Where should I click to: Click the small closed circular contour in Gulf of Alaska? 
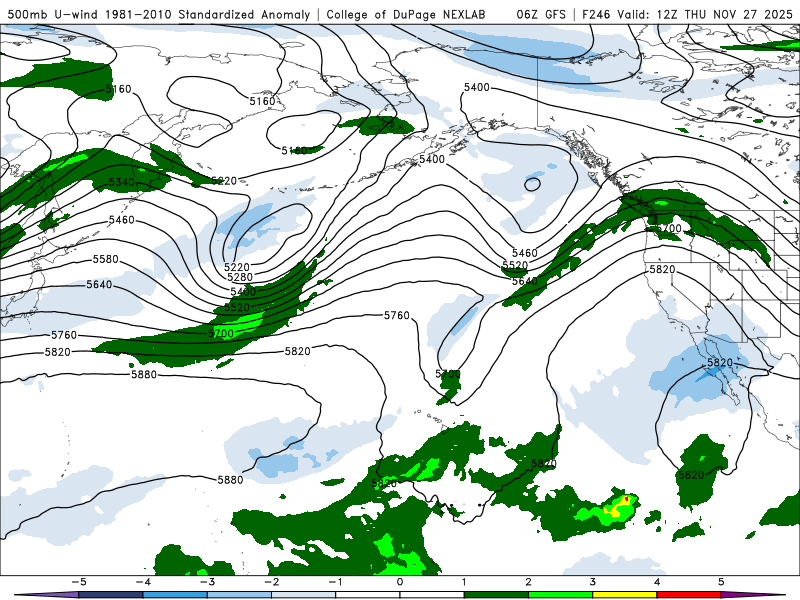532,184
